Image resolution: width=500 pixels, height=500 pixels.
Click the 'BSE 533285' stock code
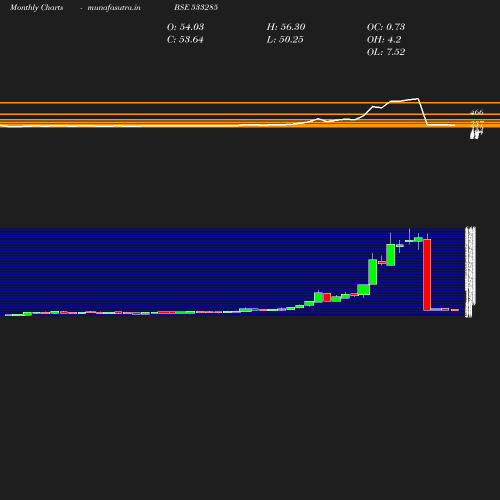pyautogui.click(x=196, y=7)
